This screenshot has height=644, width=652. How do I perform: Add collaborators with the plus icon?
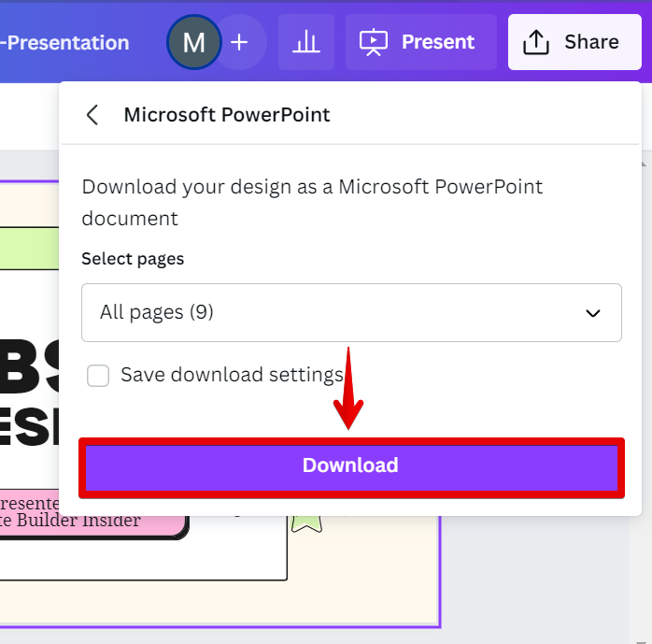pos(240,42)
